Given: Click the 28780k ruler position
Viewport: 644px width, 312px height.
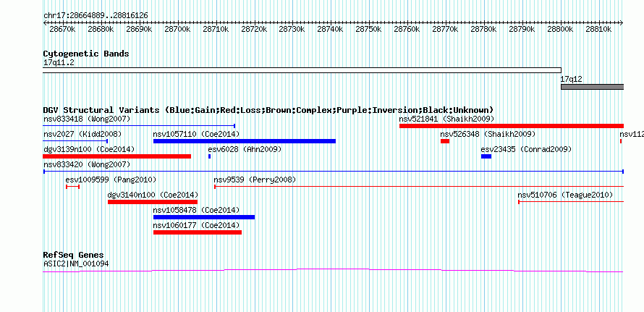Looking at the screenshot, I should (483, 29).
